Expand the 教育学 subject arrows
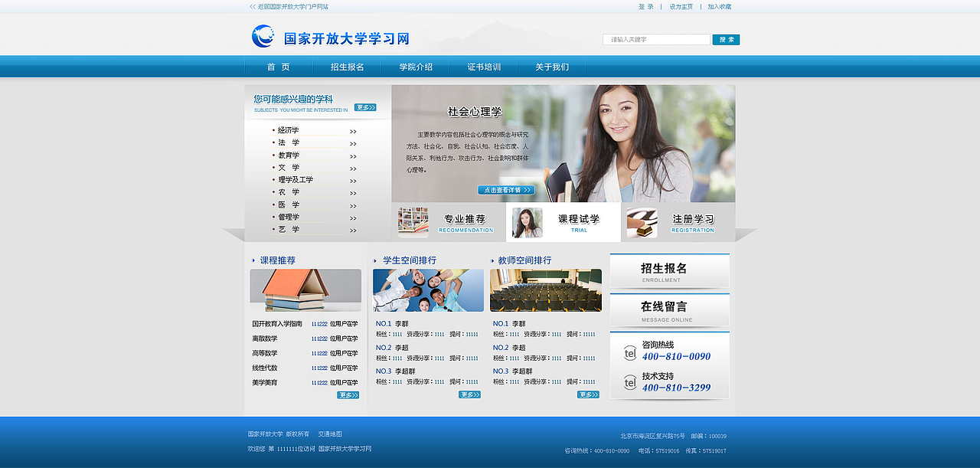Screen dimensions: 980x468 [353, 156]
